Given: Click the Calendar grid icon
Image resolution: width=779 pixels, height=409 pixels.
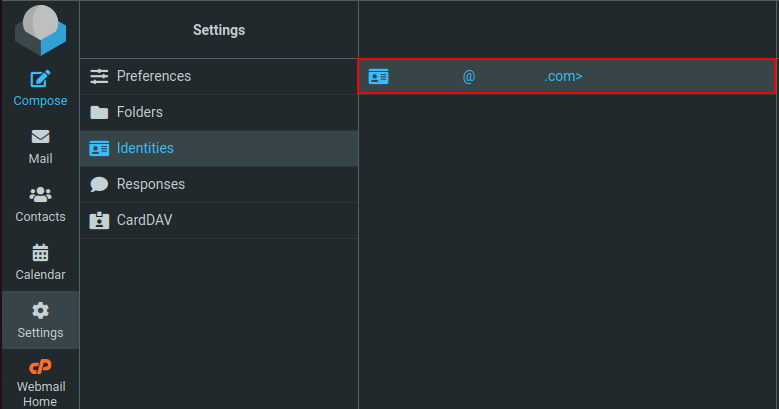Looking at the screenshot, I should click(40, 253).
